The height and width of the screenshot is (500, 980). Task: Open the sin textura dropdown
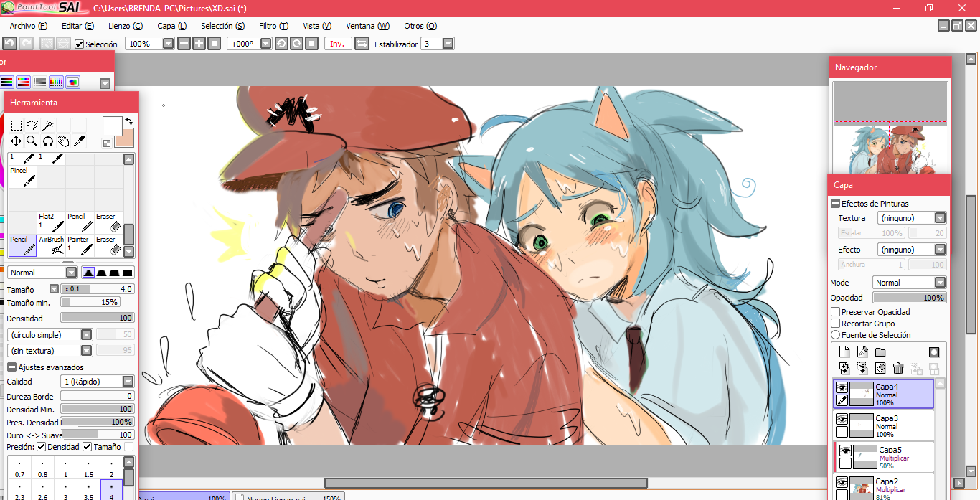pos(86,351)
